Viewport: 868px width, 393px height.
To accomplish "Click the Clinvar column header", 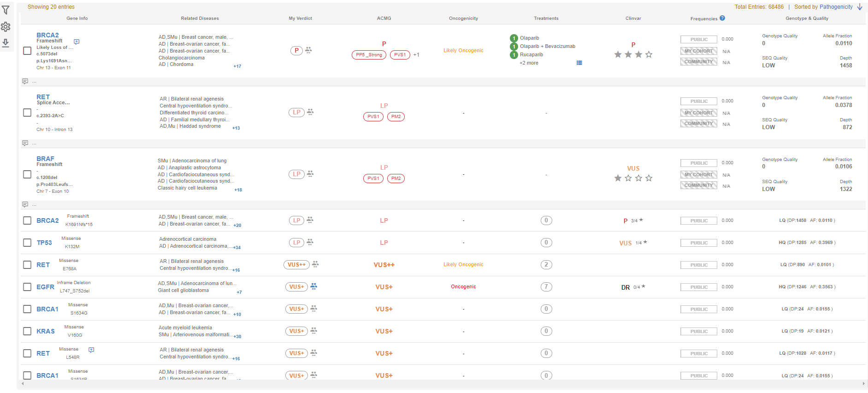I will (633, 18).
